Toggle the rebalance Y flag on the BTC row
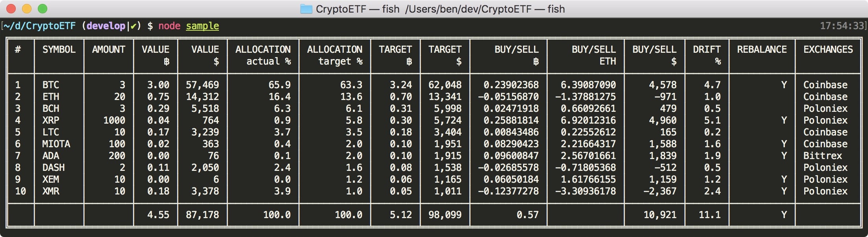Image resolution: width=868 pixels, height=237 pixels. [783, 85]
